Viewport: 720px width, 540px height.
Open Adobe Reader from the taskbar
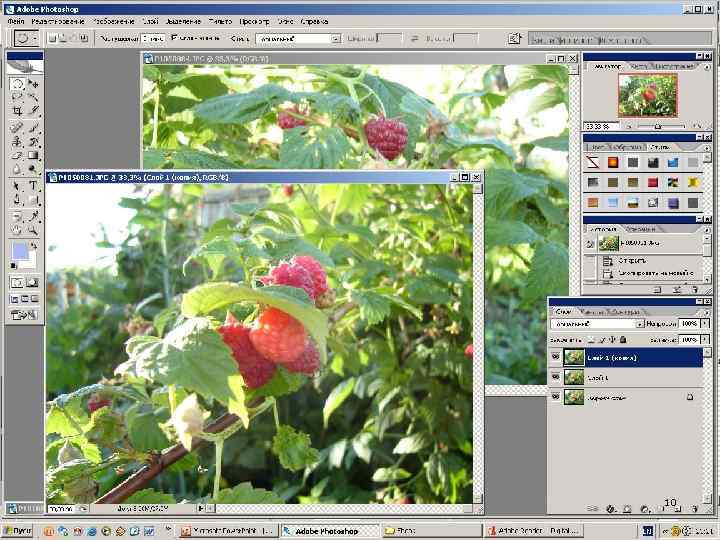pos(534,531)
